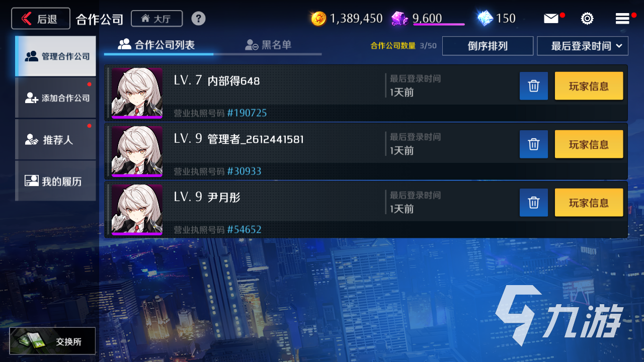Click the 后退 back button
The height and width of the screenshot is (362, 644).
[41, 19]
